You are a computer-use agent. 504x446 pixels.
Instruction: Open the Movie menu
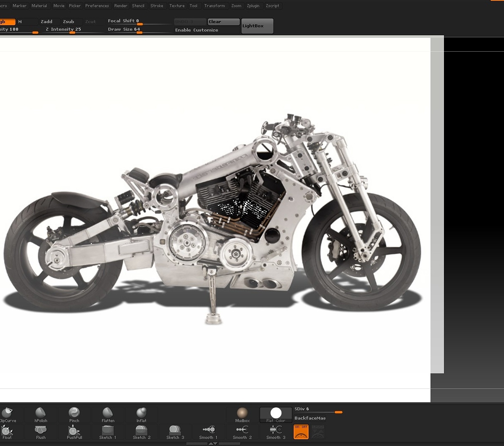coord(59,6)
